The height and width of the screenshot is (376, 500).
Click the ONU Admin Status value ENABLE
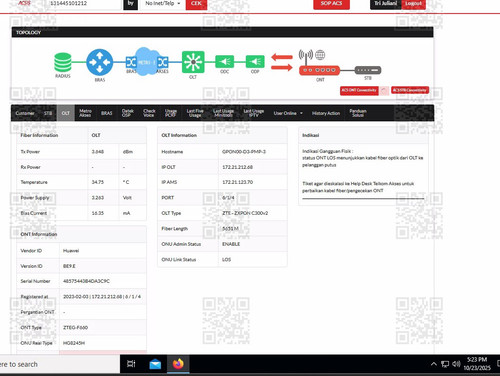tap(231, 244)
